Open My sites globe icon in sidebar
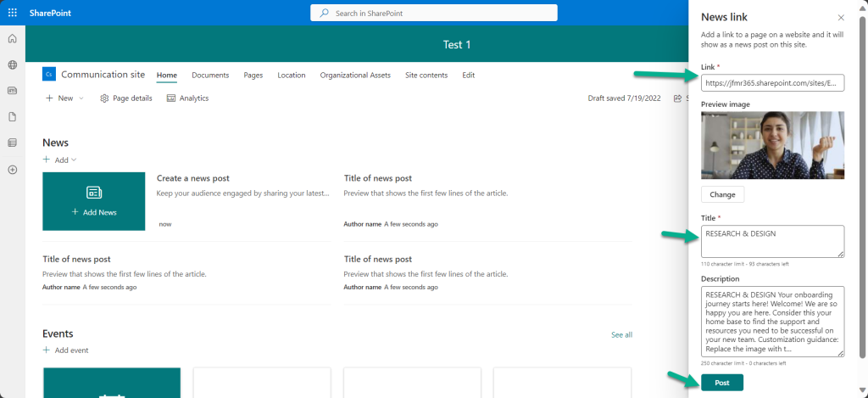 (12, 64)
